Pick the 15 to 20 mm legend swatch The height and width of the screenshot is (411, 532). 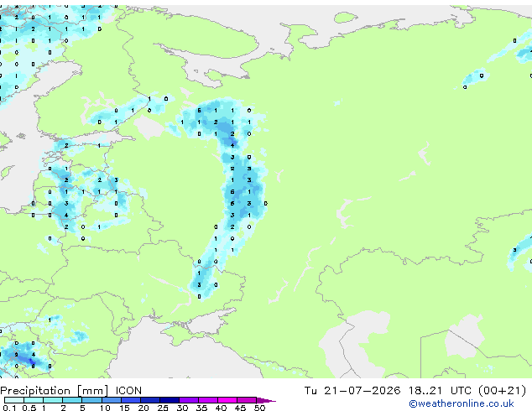(130, 400)
